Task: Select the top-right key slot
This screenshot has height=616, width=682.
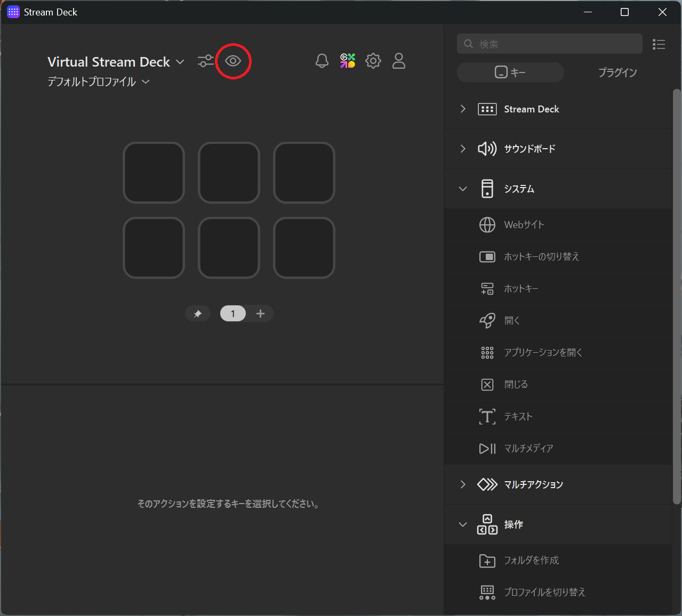Action: (x=304, y=173)
